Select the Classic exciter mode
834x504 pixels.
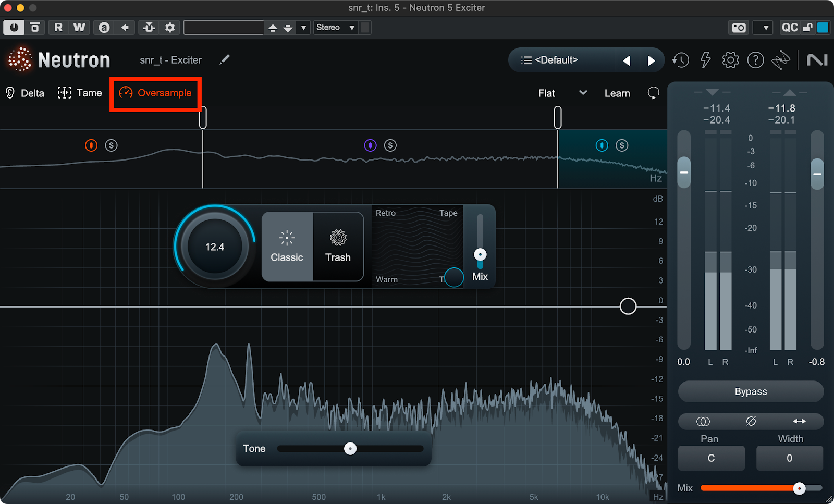[x=287, y=247]
